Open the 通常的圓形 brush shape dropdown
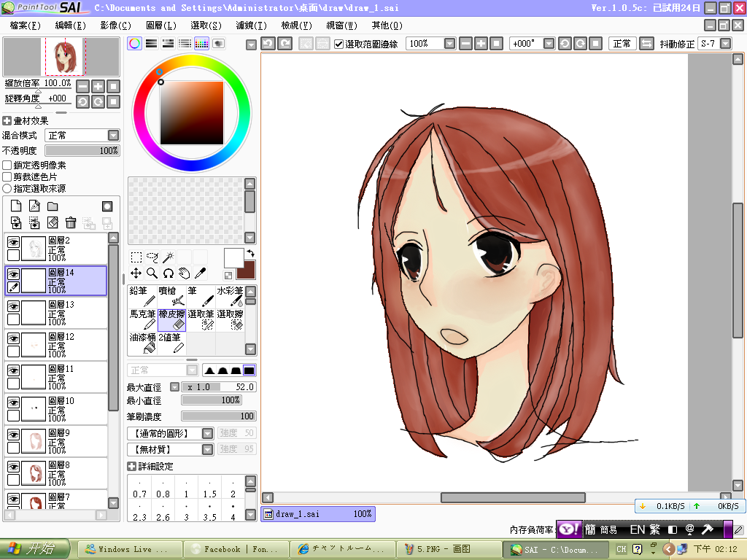Viewport: 747px width, 560px height. coord(207,433)
